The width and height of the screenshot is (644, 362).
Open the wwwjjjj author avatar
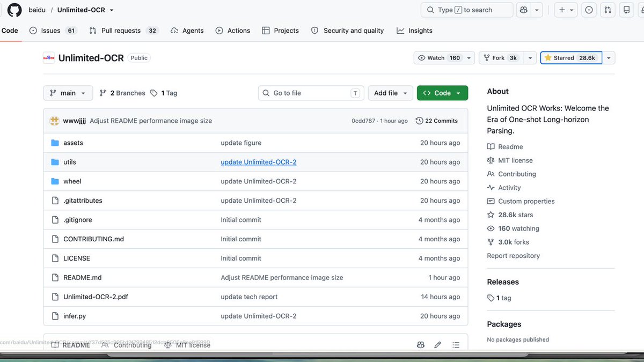click(54, 121)
